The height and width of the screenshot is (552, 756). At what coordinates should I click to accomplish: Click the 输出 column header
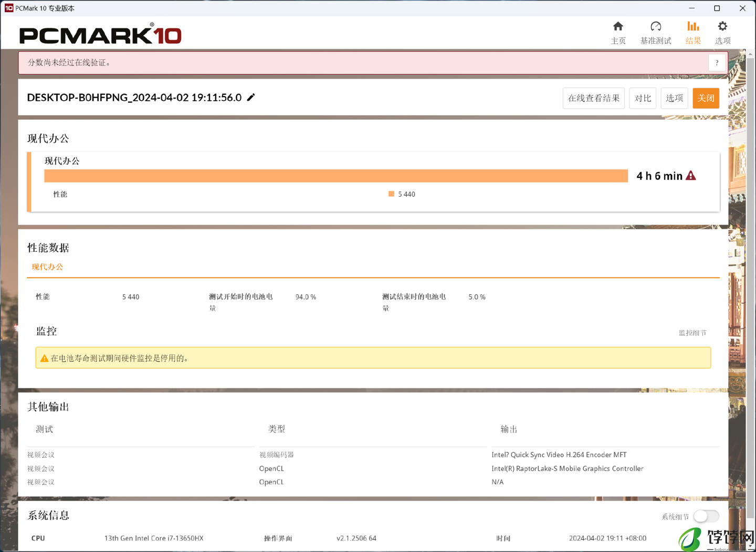click(x=509, y=429)
